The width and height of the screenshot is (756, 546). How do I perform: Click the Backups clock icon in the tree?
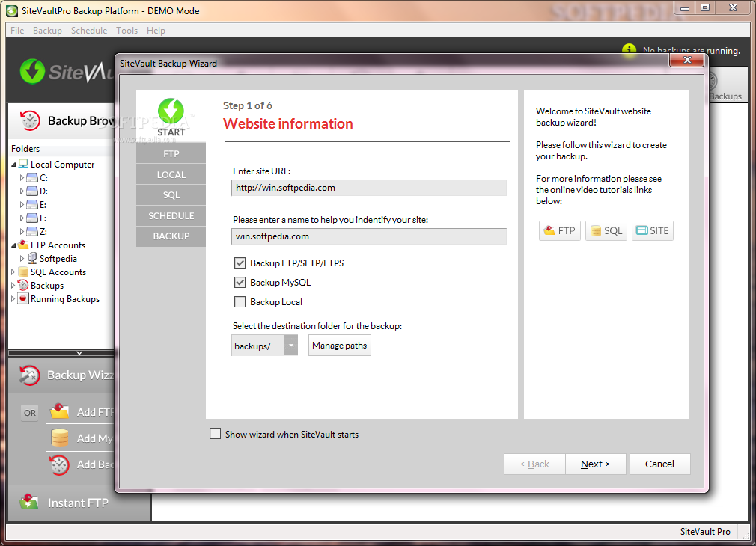tap(23, 285)
